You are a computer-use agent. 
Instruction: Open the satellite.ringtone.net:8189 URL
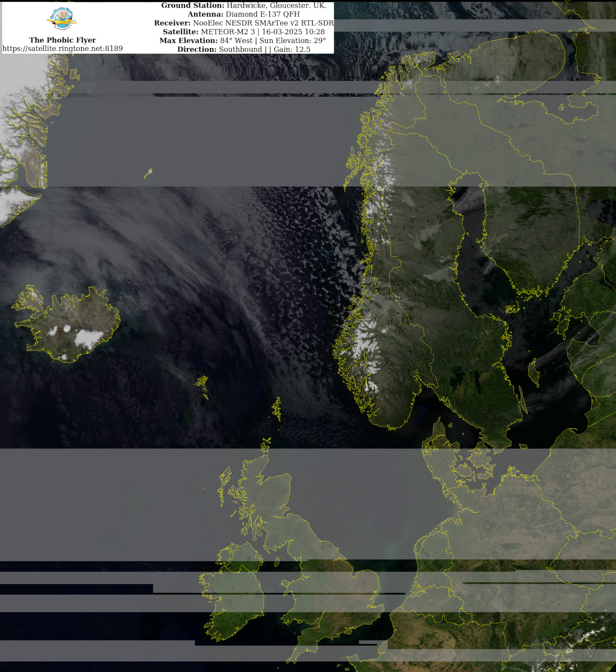[x=62, y=49]
